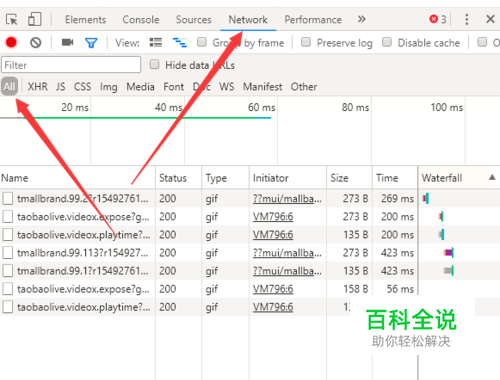Toggle the Waterfall sort direction triangle
The width and height of the screenshot is (500, 380).
point(492,177)
